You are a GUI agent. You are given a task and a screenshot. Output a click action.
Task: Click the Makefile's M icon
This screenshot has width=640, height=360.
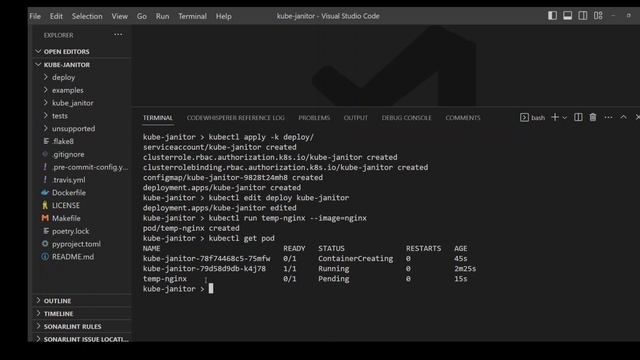[x=45, y=218]
